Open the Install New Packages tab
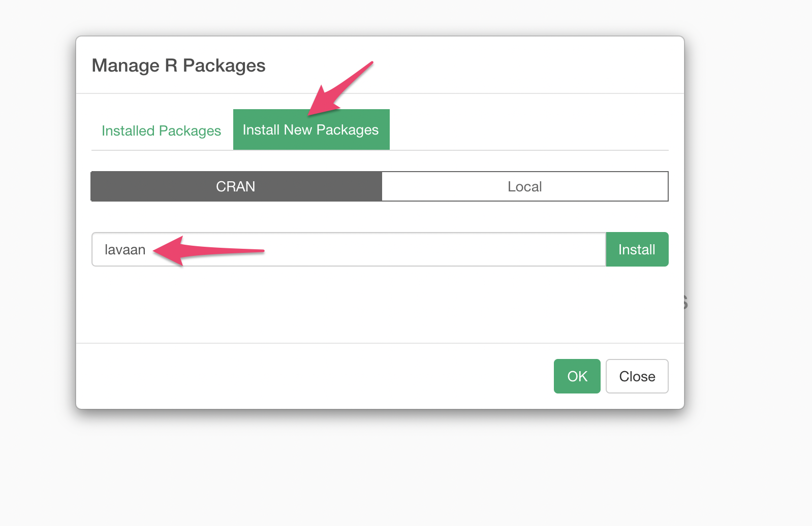The height and width of the screenshot is (526, 812). [x=311, y=129]
